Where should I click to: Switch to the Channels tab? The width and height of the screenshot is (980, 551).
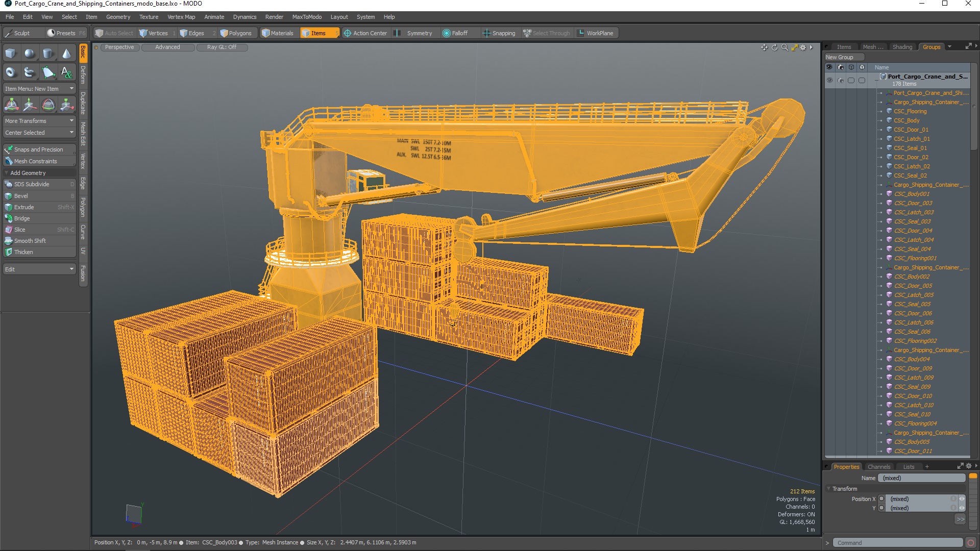(878, 467)
